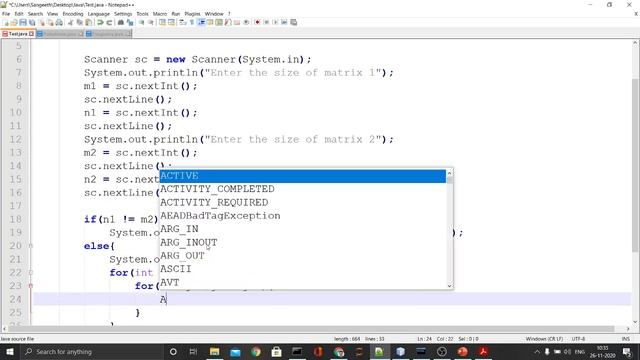Viewport: 640px width, 360px height.
Task: Toggle synchronize vertical scrolling icon
Action: pos(162,22)
